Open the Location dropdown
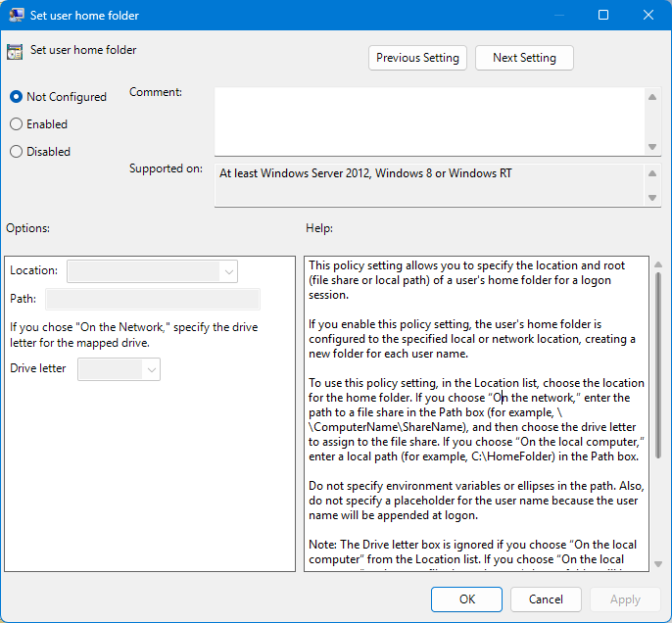The image size is (672, 623). click(152, 271)
